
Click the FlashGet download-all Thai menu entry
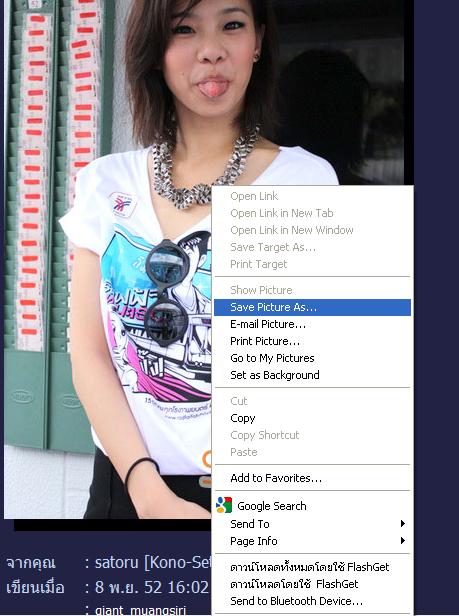(312, 567)
